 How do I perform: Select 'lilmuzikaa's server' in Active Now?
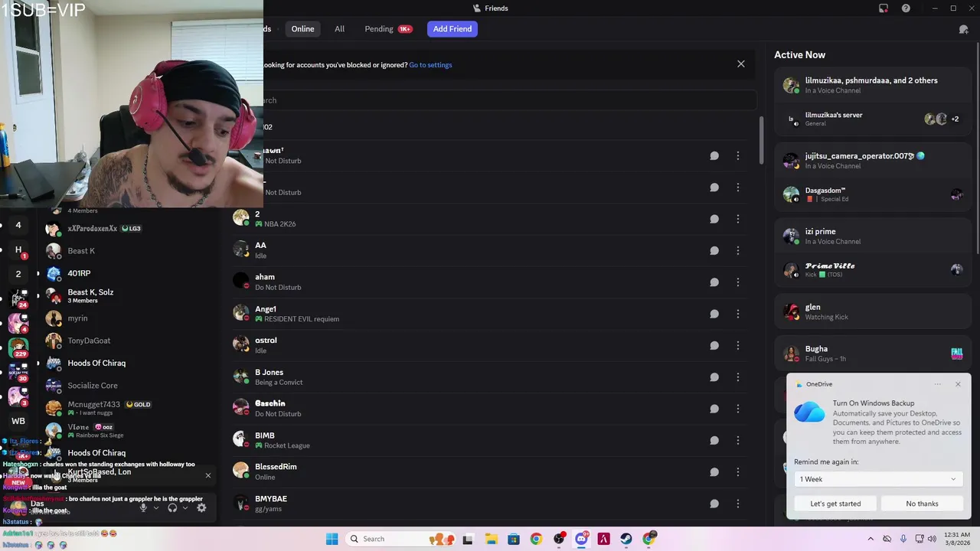pos(874,119)
